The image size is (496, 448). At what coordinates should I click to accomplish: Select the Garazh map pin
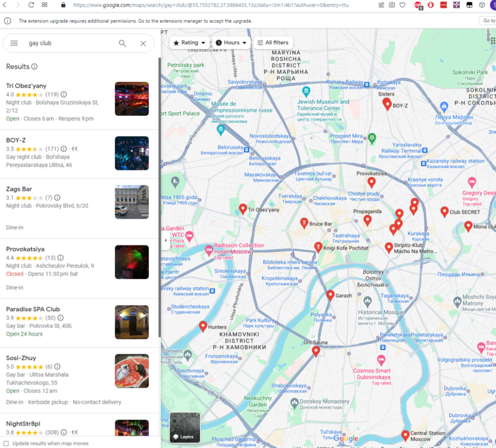coord(330,295)
